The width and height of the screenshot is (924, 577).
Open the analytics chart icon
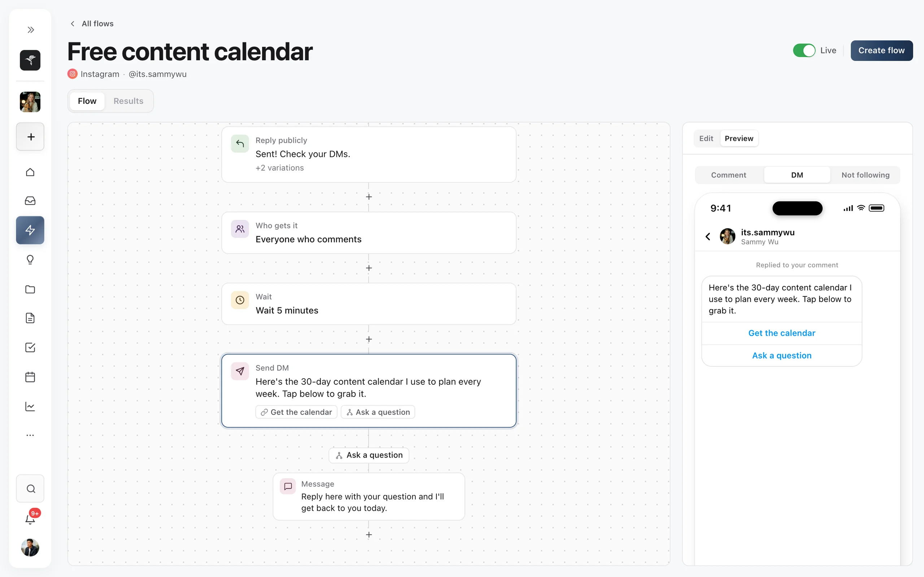30,406
